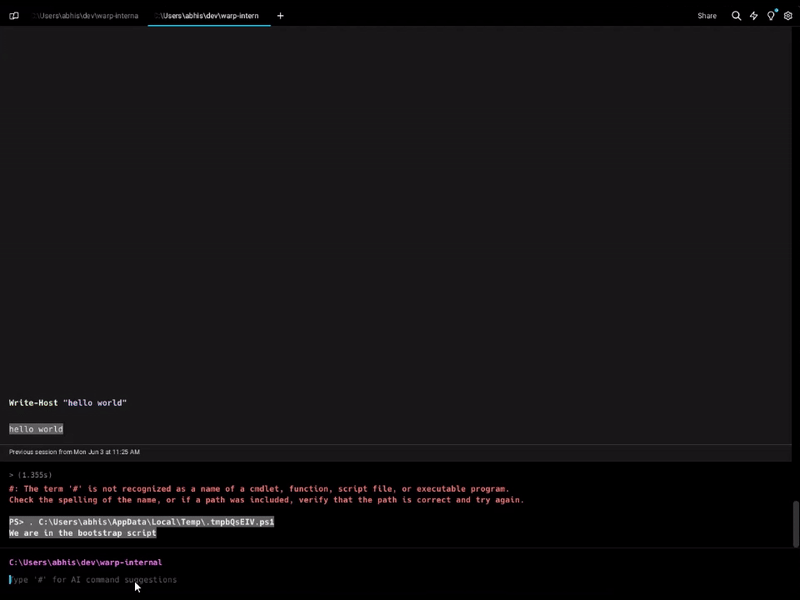
Task: Click the warp-internal prompt path
Action: 85,562
